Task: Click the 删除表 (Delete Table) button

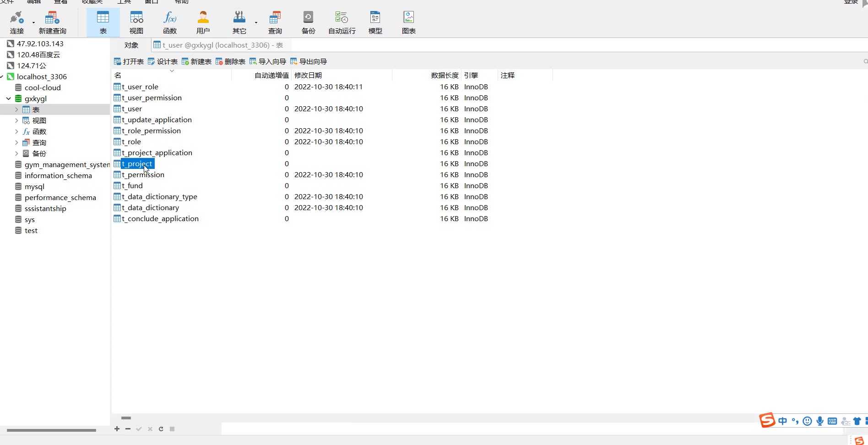Action: click(x=230, y=62)
